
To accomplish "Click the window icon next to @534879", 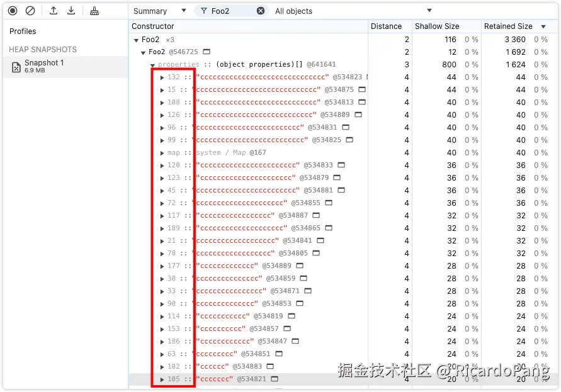I will 337,177.
